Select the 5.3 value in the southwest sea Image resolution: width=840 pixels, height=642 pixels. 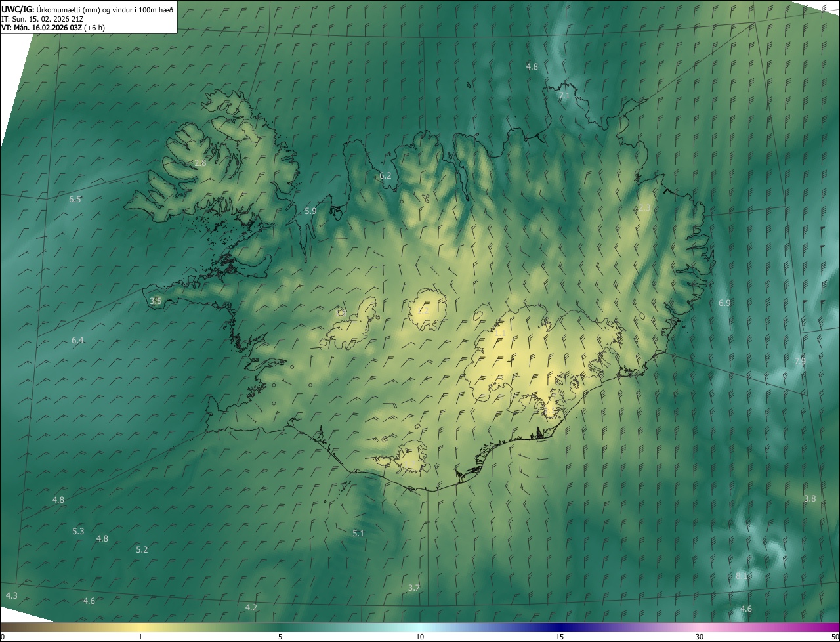pos(78,531)
